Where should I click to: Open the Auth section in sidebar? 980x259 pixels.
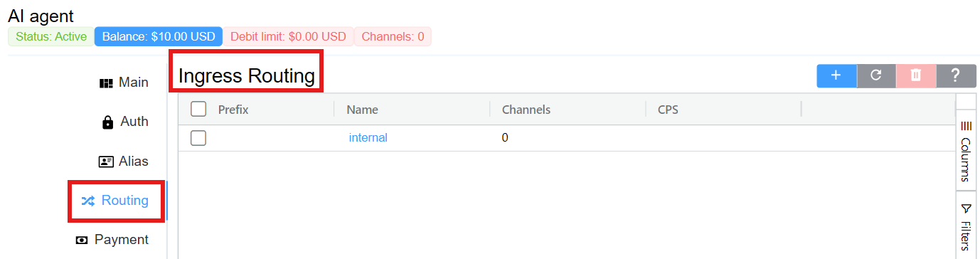coord(125,122)
